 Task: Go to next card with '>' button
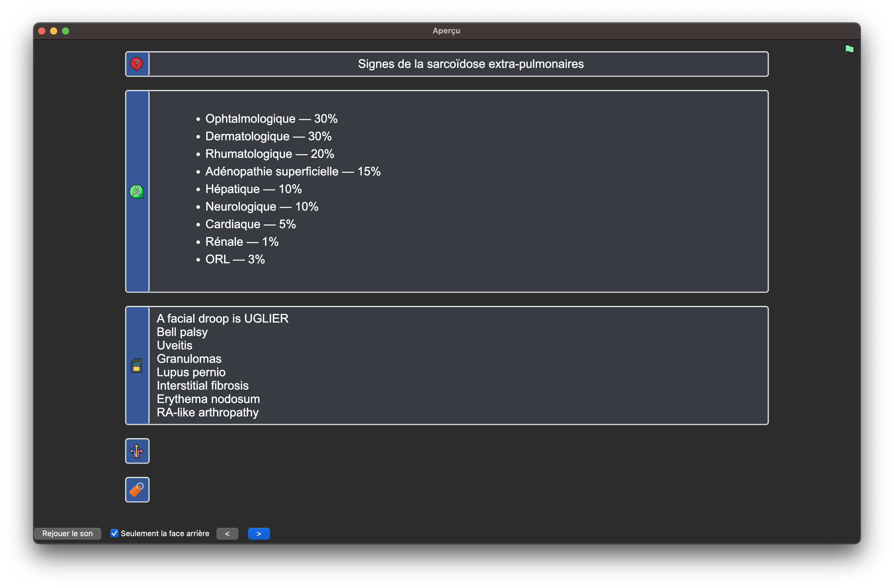coord(259,533)
